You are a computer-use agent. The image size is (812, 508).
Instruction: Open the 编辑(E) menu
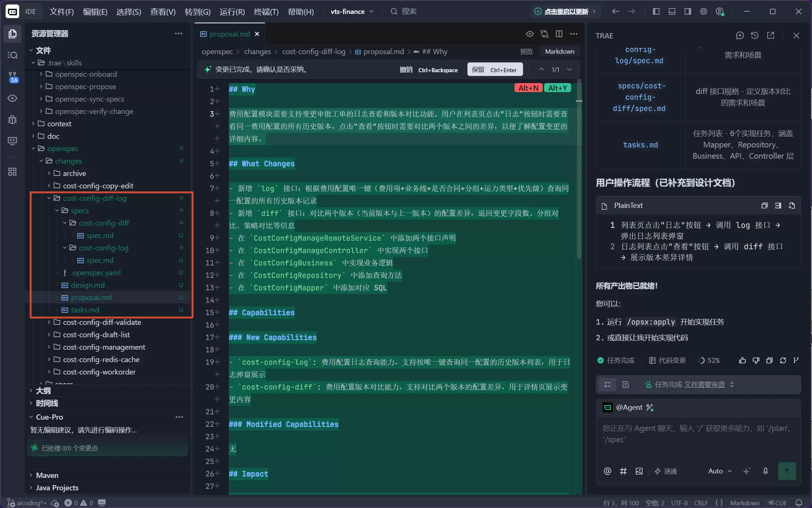tap(95, 12)
